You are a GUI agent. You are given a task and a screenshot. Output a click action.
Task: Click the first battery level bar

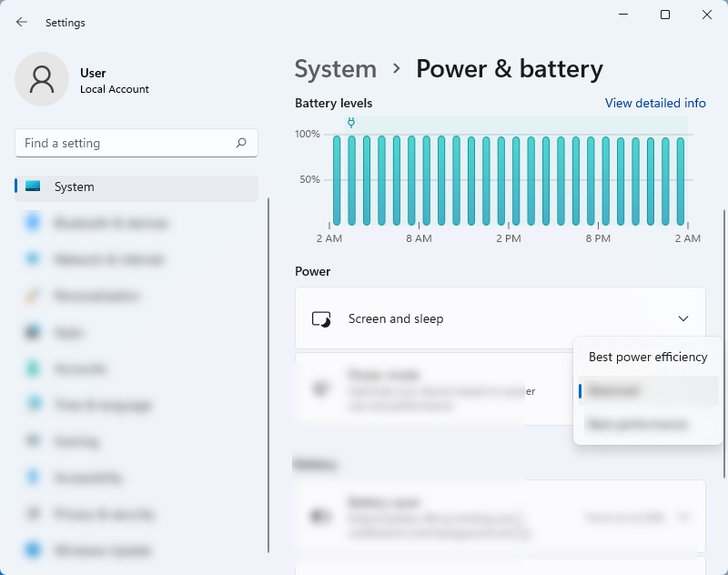[x=337, y=180]
